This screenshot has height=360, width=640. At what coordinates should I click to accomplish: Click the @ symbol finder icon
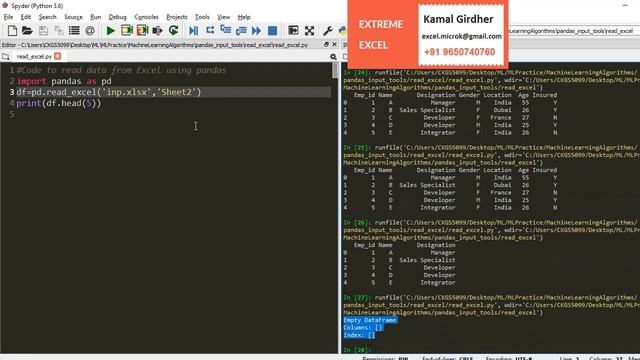coord(90,31)
